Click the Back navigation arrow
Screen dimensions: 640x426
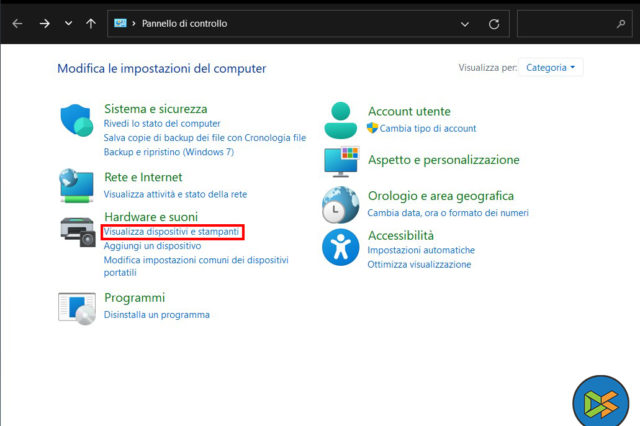pos(17,24)
